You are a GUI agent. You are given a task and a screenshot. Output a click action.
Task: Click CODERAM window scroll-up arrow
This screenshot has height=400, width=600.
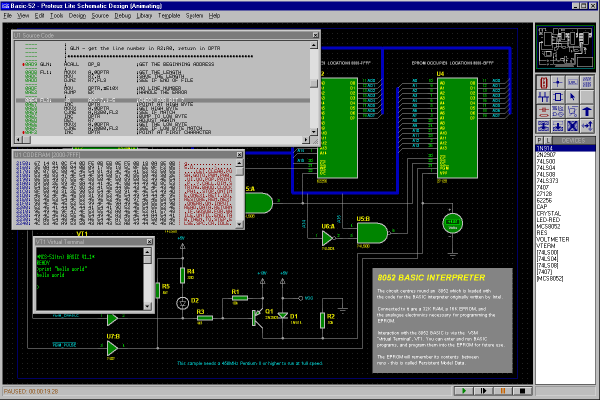pyautogui.click(x=240, y=163)
